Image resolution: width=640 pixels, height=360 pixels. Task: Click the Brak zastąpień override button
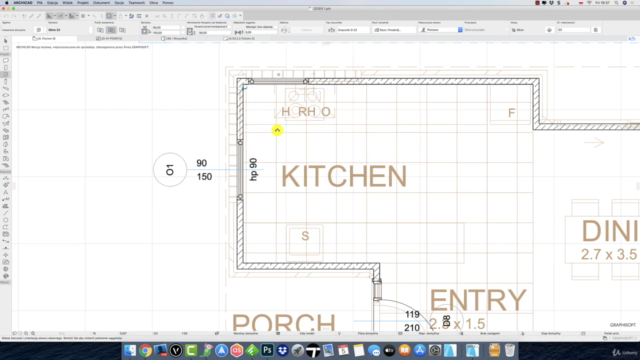(x=490, y=333)
